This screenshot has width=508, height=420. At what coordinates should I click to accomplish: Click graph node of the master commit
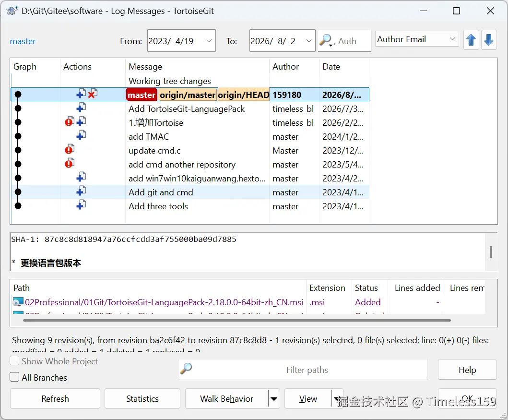pos(18,94)
